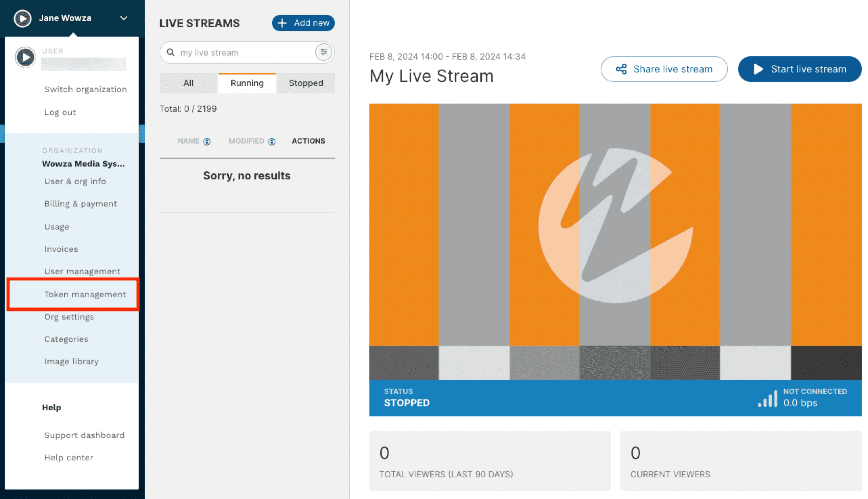Click the play icon on Start live stream
Screen dimensions: 868x499
pos(757,69)
